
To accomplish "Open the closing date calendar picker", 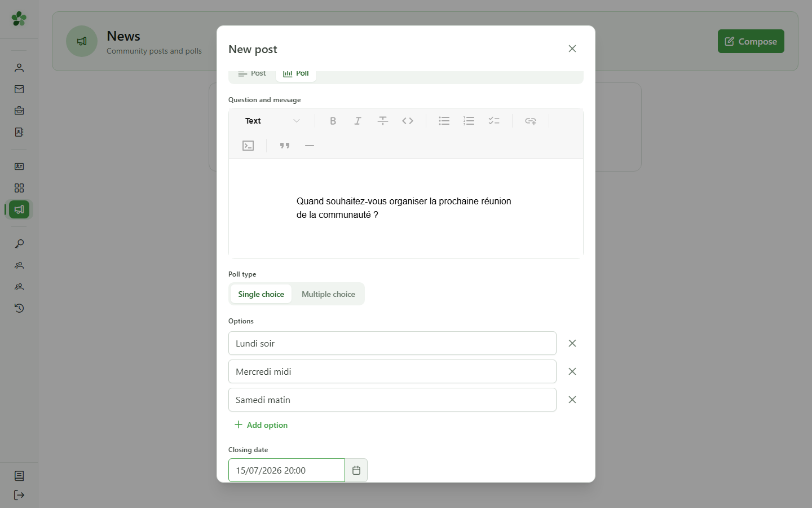I will pos(356,470).
